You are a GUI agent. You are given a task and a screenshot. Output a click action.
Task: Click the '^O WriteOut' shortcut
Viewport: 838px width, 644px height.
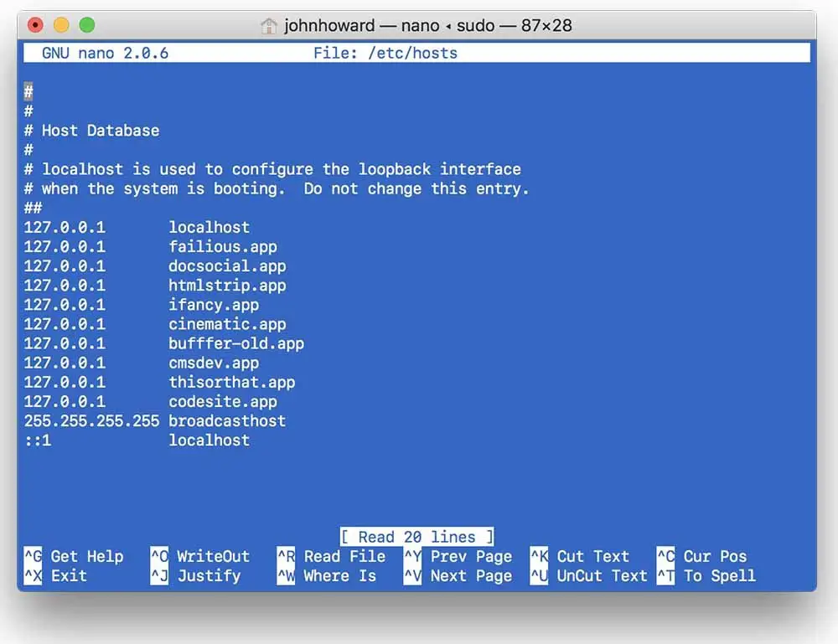pos(200,556)
